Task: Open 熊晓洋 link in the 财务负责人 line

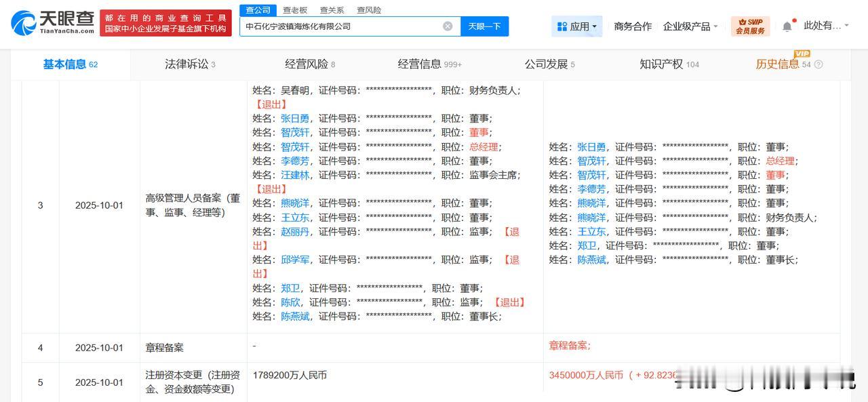Action: pyautogui.click(x=591, y=218)
